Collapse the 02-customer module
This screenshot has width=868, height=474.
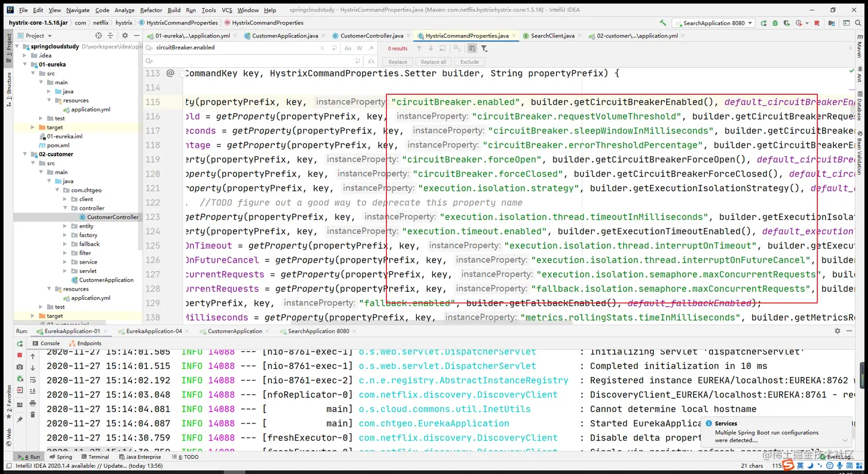click(x=25, y=154)
